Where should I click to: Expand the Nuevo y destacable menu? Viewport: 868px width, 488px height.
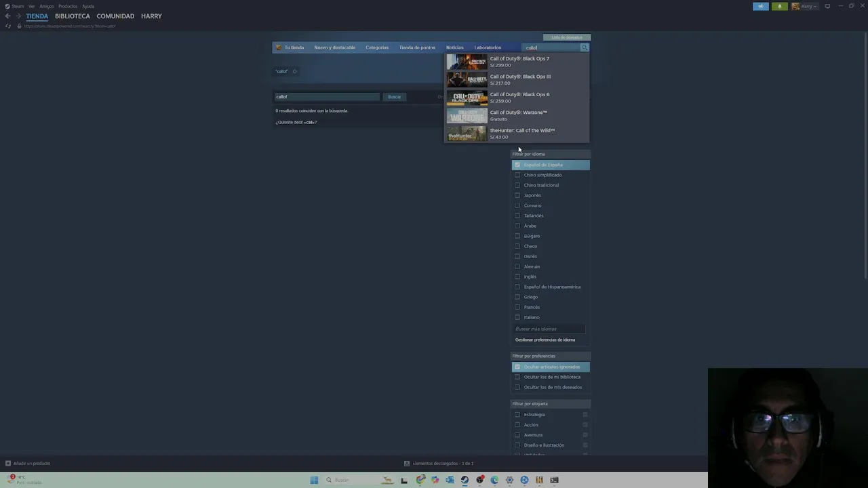click(335, 47)
